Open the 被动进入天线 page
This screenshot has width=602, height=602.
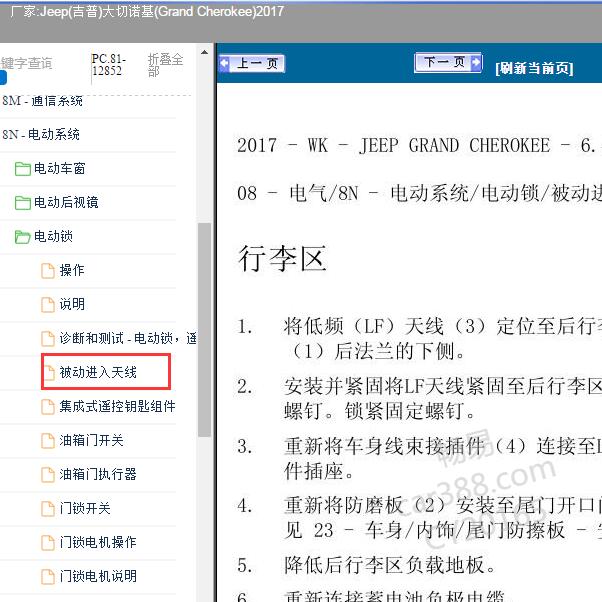pos(98,372)
